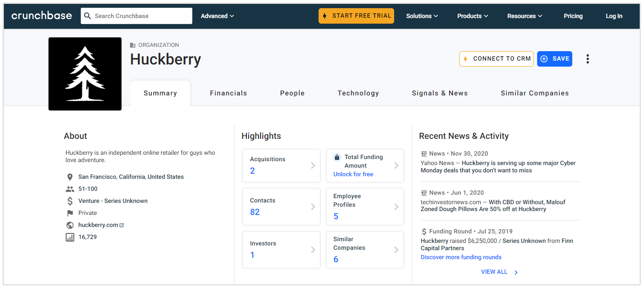Open the Acquisitions highlight card
The height and width of the screenshot is (288, 644).
281,165
